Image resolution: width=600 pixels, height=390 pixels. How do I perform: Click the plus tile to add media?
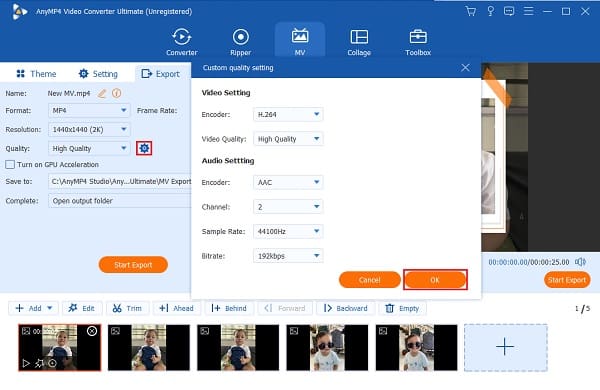pyautogui.click(x=505, y=348)
